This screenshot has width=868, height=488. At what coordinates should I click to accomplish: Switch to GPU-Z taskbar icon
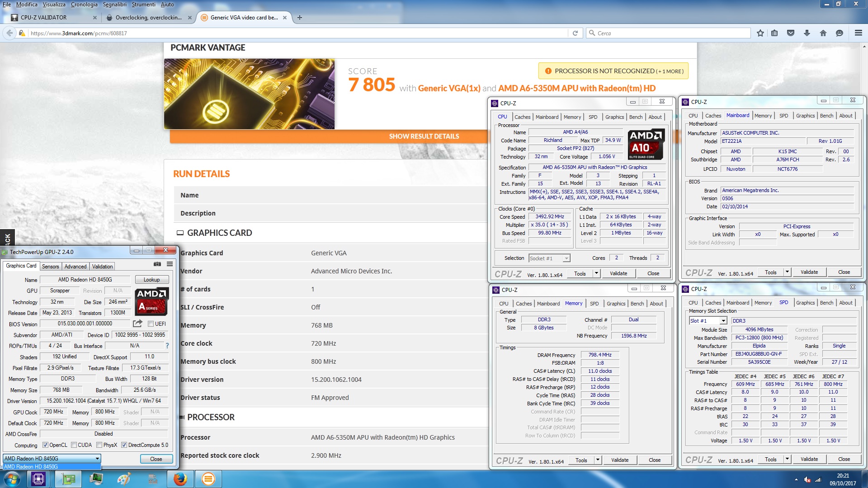(68, 479)
